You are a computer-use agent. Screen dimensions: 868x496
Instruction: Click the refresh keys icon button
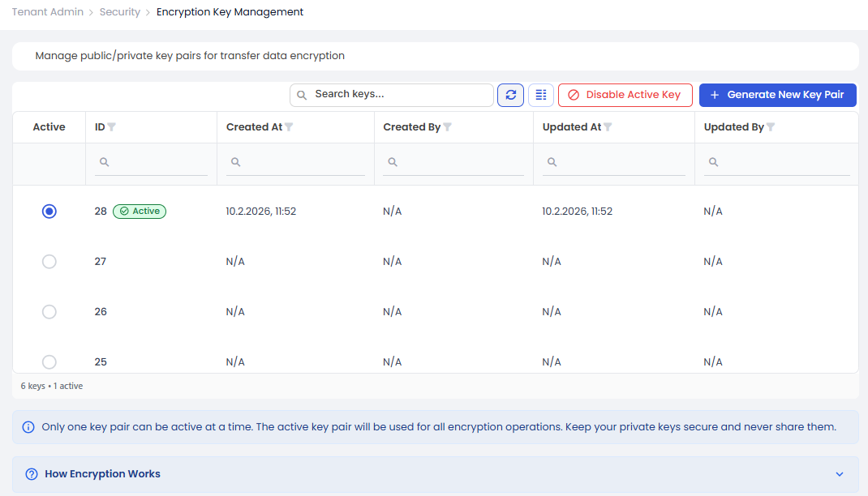(x=510, y=95)
